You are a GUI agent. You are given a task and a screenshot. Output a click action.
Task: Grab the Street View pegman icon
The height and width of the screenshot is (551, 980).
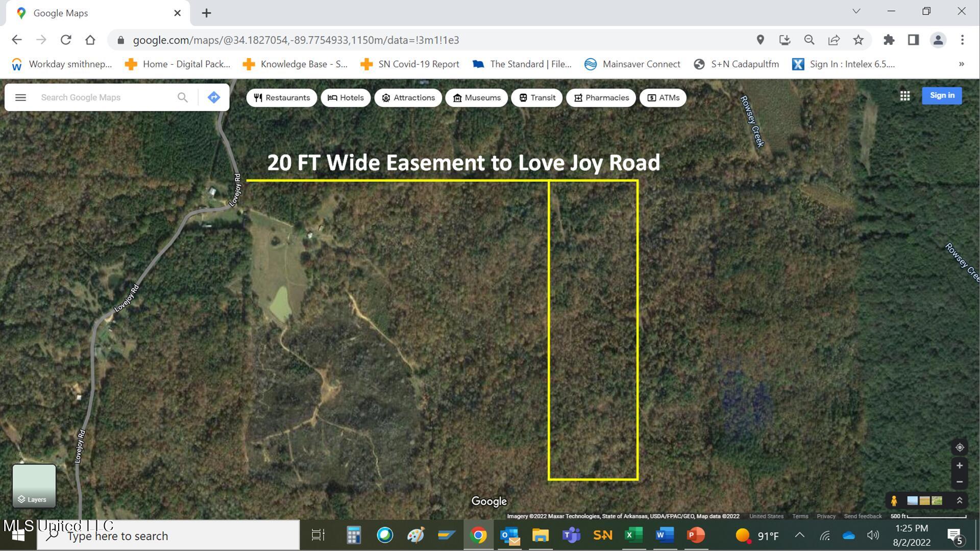coord(894,501)
